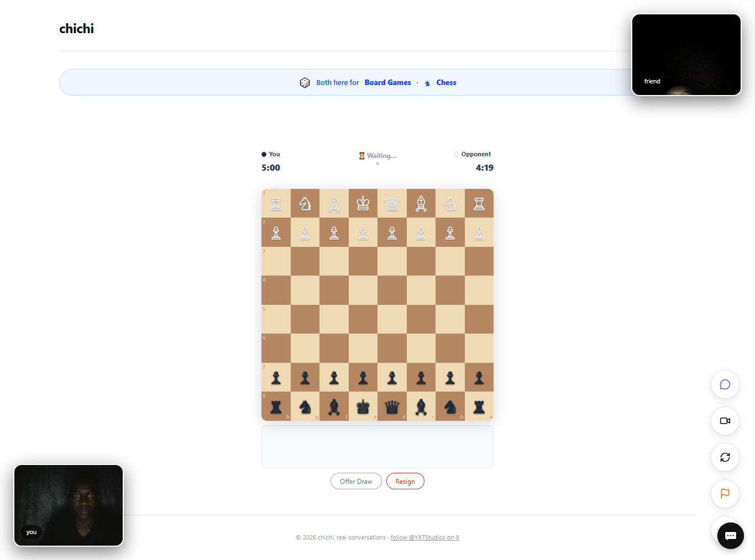Toggle the video camera side button
Screen dimensions: 755x560
pos(725,421)
